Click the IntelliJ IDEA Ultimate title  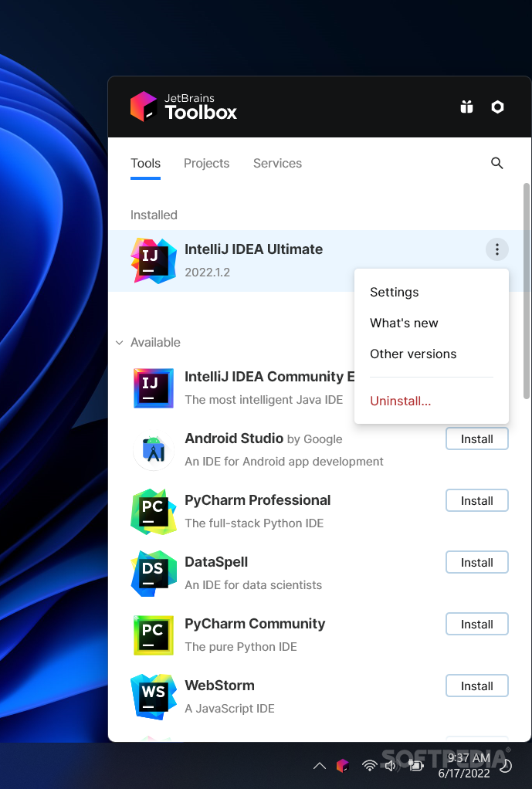coord(254,249)
